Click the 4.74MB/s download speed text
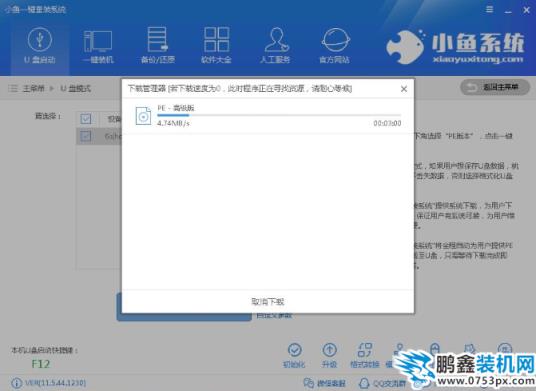The height and width of the screenshot is (391, 536). pyautogui.click(x=173, y=123)
